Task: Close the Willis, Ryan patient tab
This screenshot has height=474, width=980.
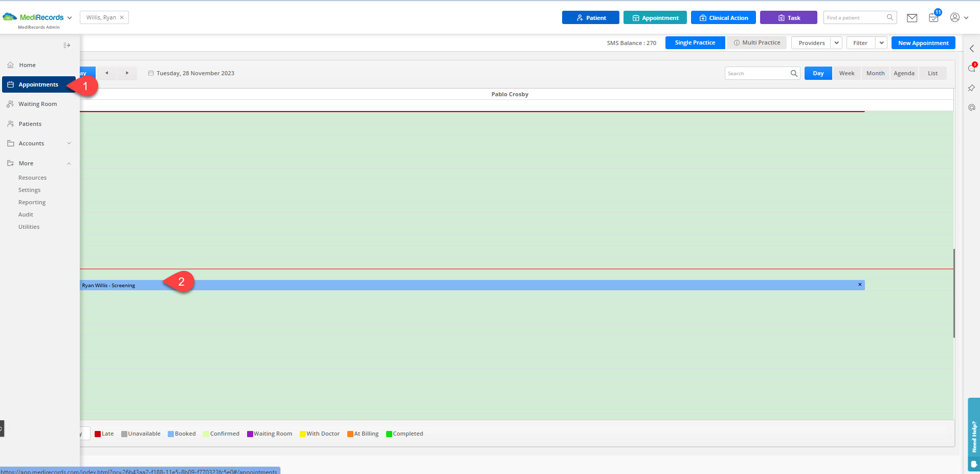Action: pos(122,17)
